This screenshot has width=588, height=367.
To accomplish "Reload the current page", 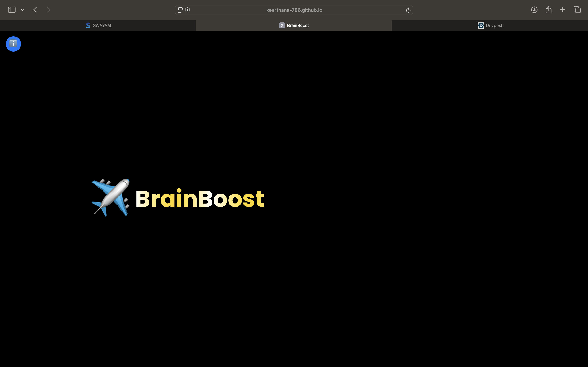I will click(x=408, y=10).
